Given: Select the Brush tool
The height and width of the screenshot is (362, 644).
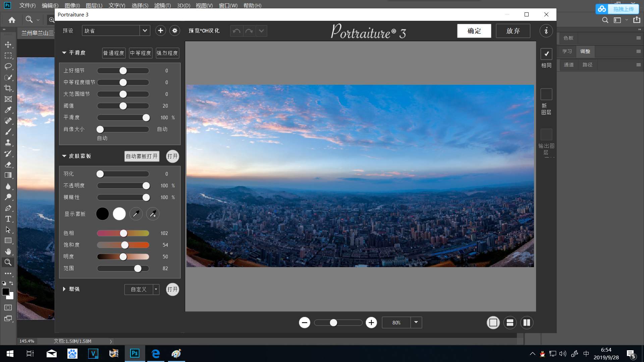Looking at the screenshot, I should coord(8,132).
